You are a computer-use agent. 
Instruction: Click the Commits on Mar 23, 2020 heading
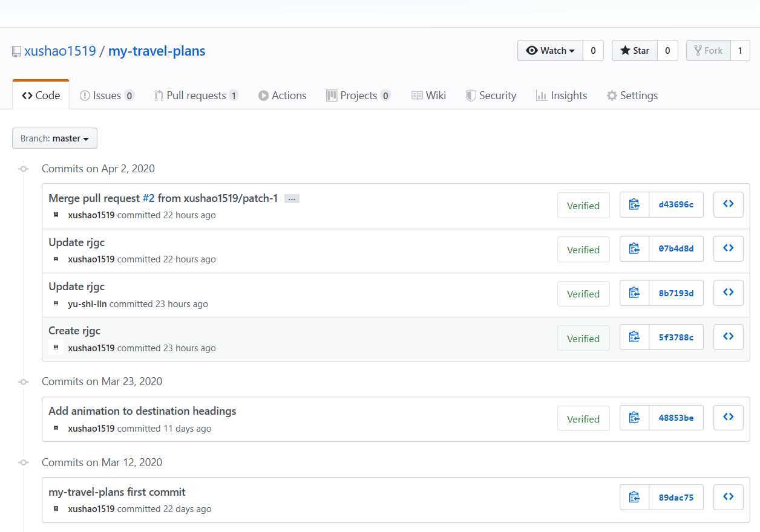click(102, 381)
